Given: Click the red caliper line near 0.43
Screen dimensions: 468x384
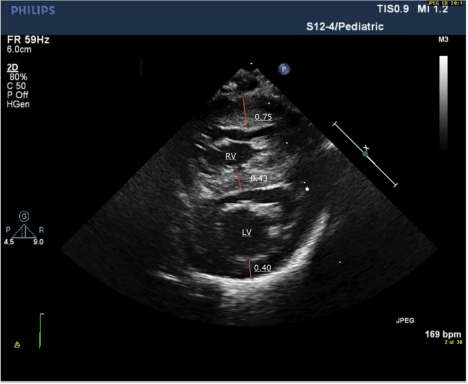Looking at the screenshot, I should pos(239,181).
